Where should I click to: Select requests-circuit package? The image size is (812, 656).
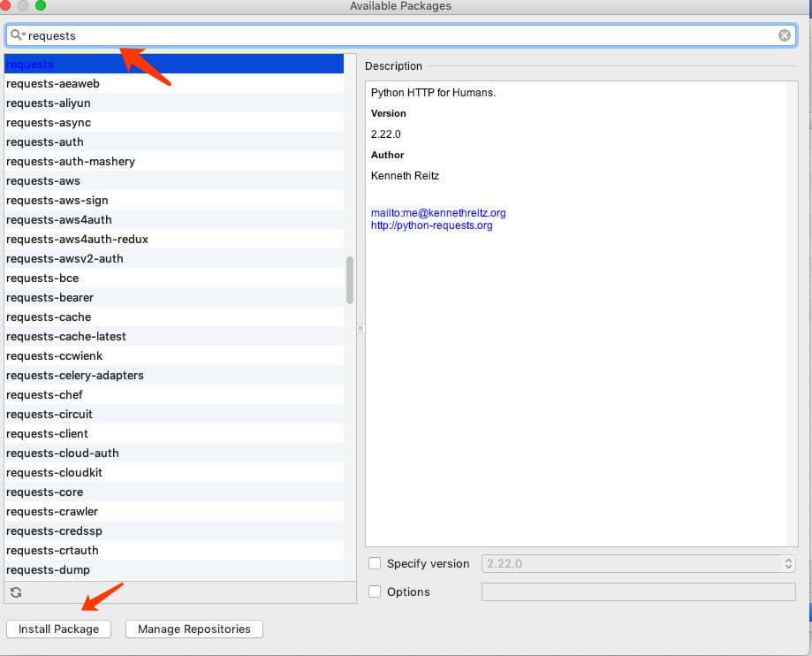[x=174, y=414]
